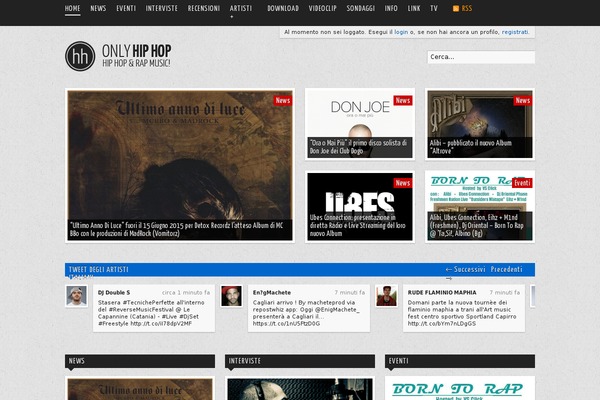Click the login link
The height and width of the screenshot is (400, 600).
point(401,32)
